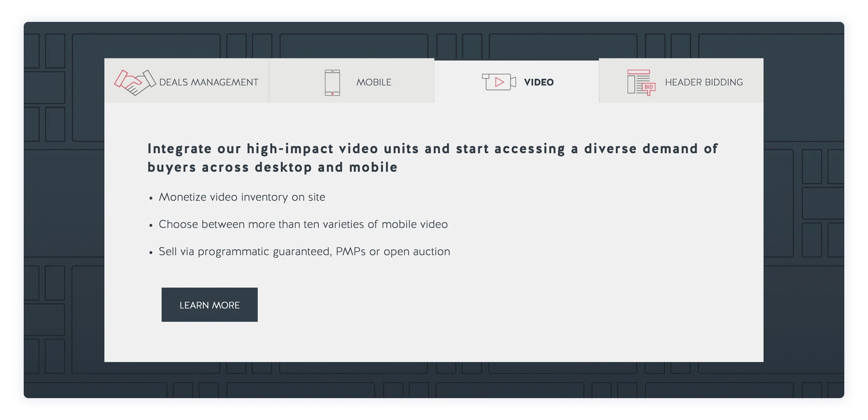Click the home button dot on phone icon
The height and width of the screenshot is (420, 868).
pos(332,93)
